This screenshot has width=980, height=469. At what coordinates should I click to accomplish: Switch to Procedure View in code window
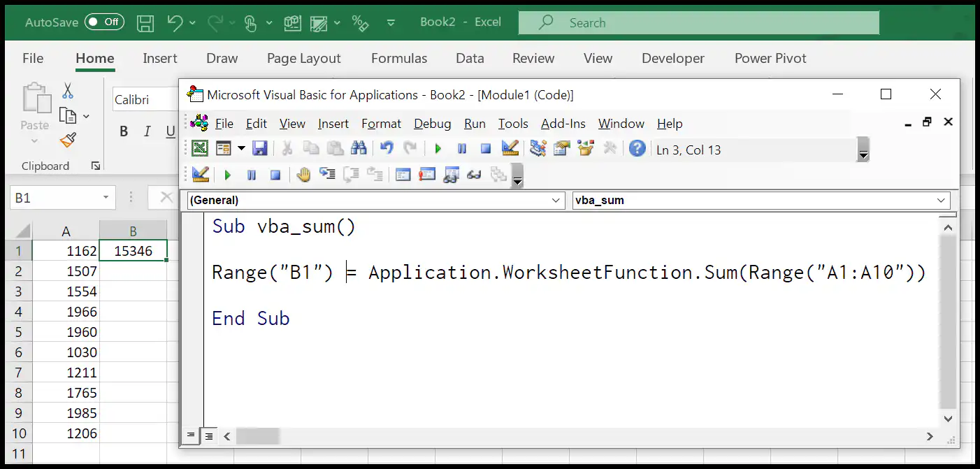191,435
